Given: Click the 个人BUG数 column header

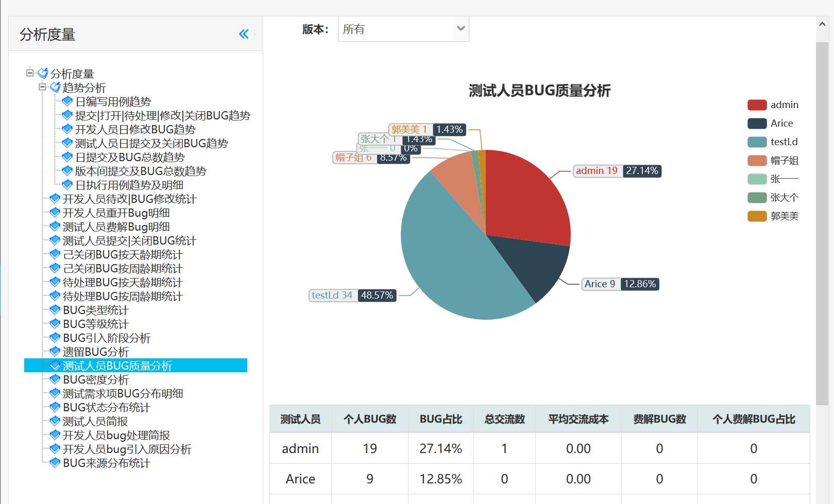Looking at the screenshot, I should click(370, 419).
